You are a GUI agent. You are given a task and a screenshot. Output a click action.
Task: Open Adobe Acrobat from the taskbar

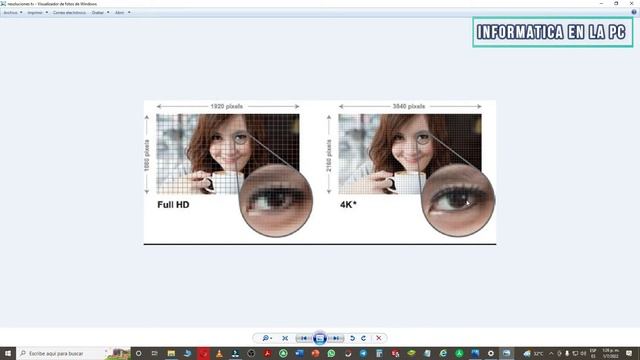click(267, 353)
